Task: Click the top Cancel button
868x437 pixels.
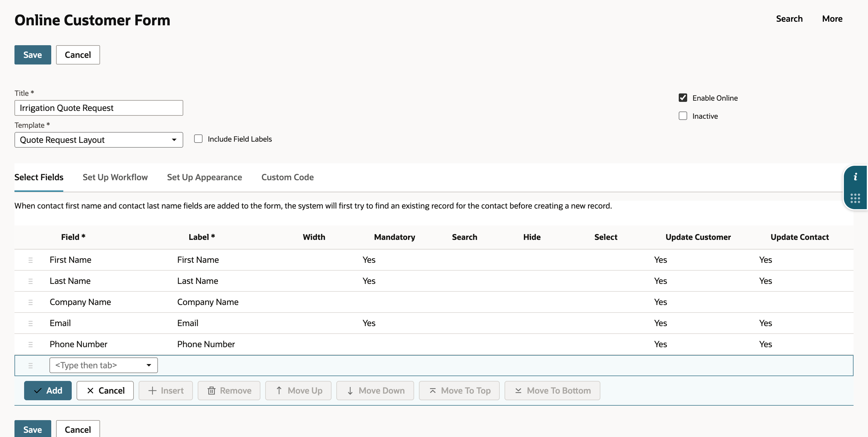Action: [x=78, y=55]
